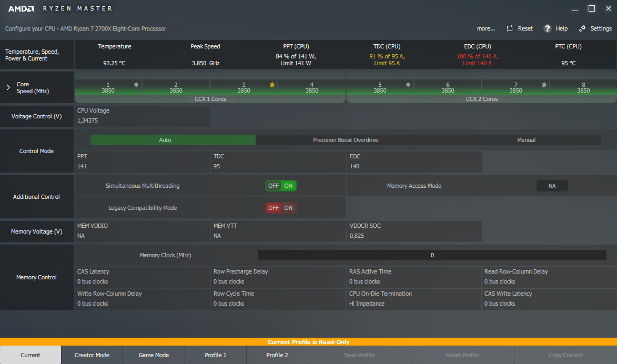Open Settings gear icon

(582, 28)
